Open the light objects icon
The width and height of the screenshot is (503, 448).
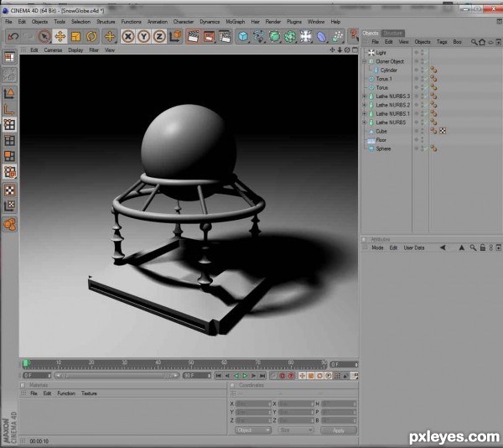tap(305, 37)
